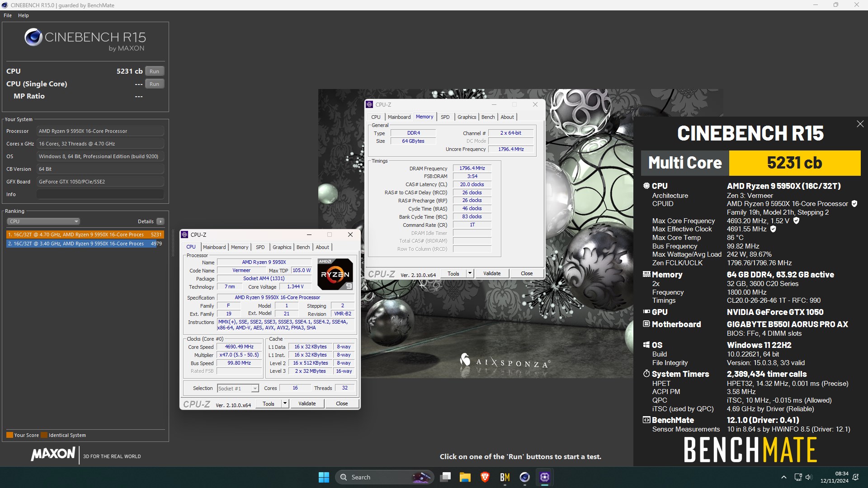
Task: Open About tab in front CPU-Z window
Action: [322, 247]
